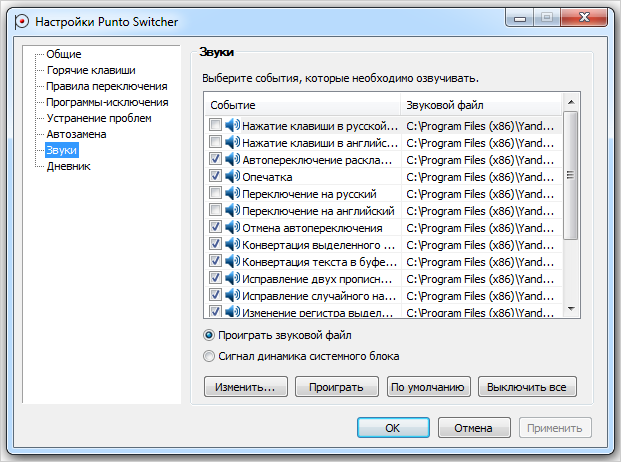
Task: Go to Автозамена in the sidebar
Action: pyautogui.click(x=76, y=134)
